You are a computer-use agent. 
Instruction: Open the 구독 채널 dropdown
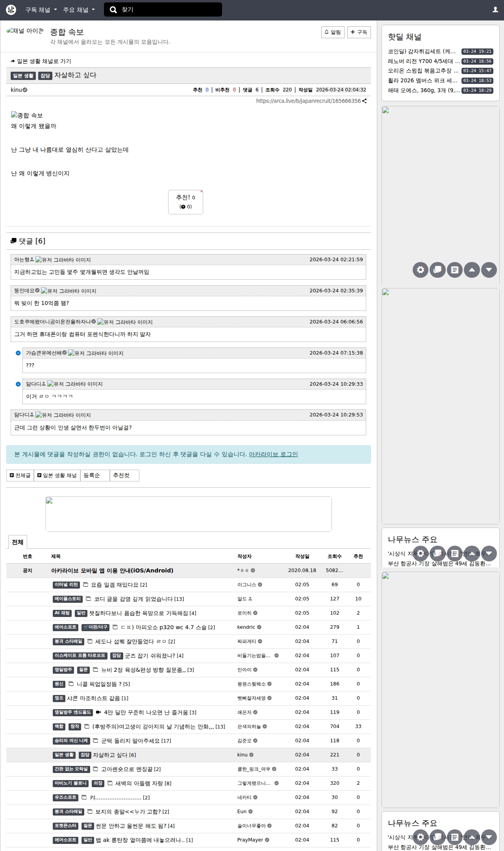[41, 10]
